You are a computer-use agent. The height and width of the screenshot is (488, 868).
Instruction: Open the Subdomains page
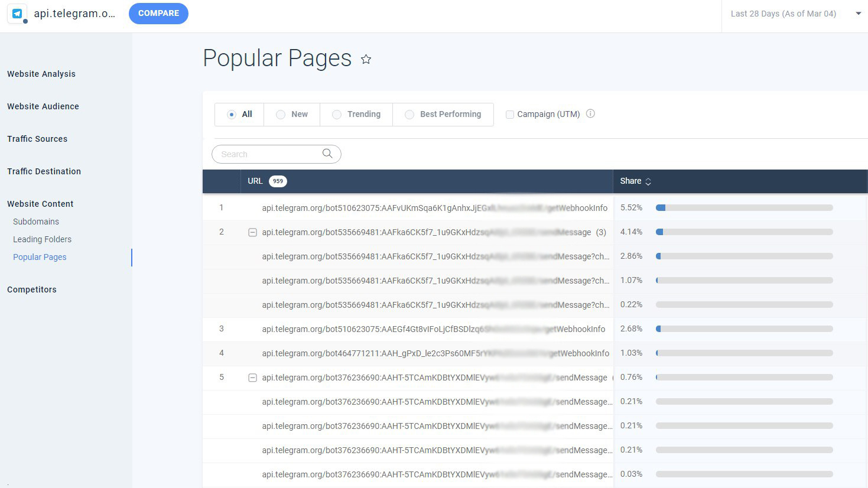(x=36, y=222)
